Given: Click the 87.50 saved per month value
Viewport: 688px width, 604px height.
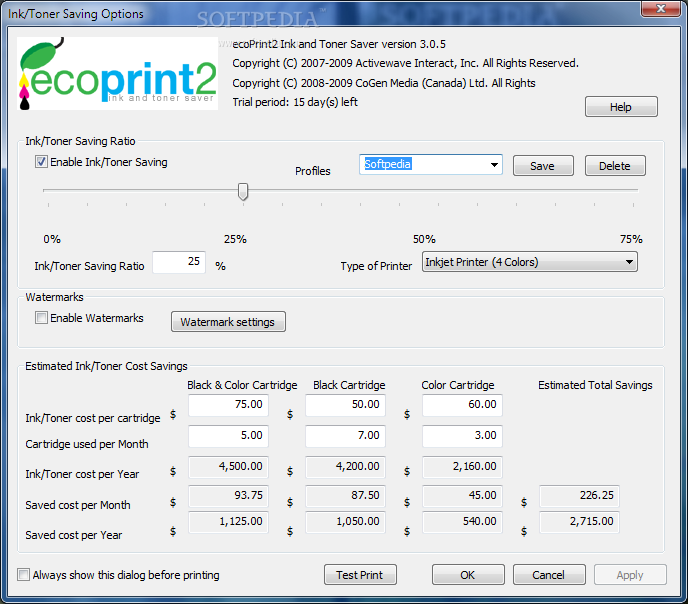Looking at the screenshot, I should pyautogui.click(x=345, y=496).
